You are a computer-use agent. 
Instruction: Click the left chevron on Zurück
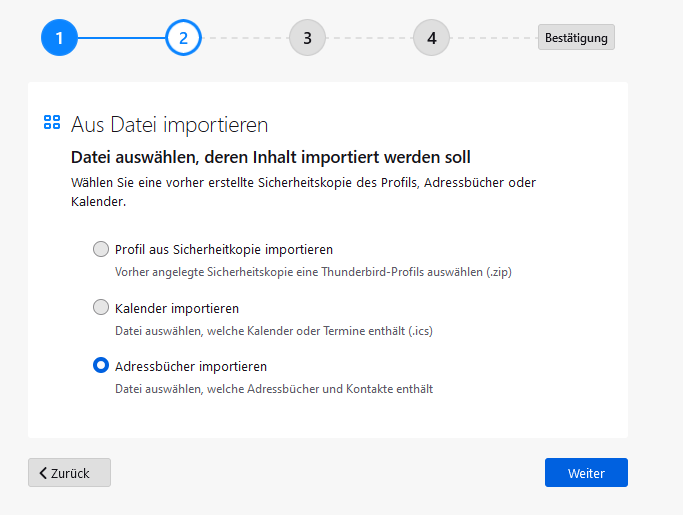tap(44, 473)
